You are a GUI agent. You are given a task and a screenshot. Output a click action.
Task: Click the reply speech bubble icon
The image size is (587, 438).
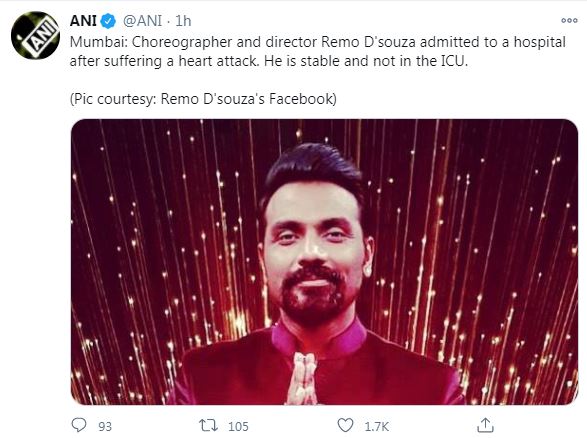pyautogui.click(x=79, y=425)
